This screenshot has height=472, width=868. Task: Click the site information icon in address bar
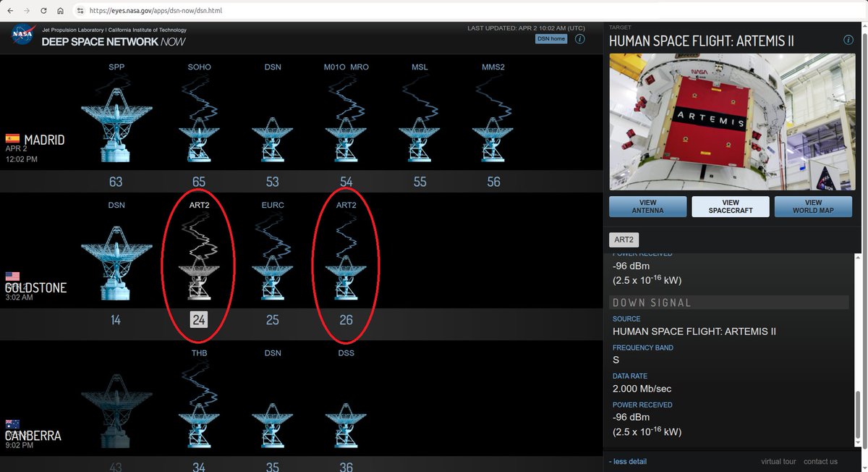80,11
